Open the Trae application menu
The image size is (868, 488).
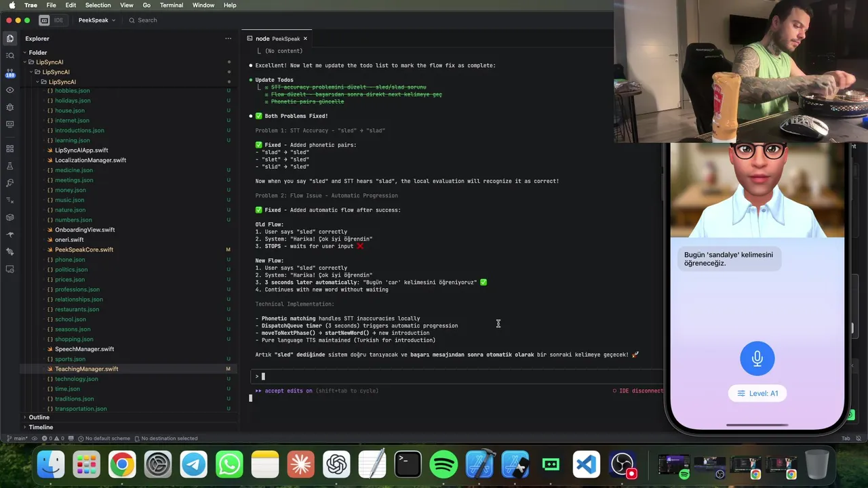[31, 5]
